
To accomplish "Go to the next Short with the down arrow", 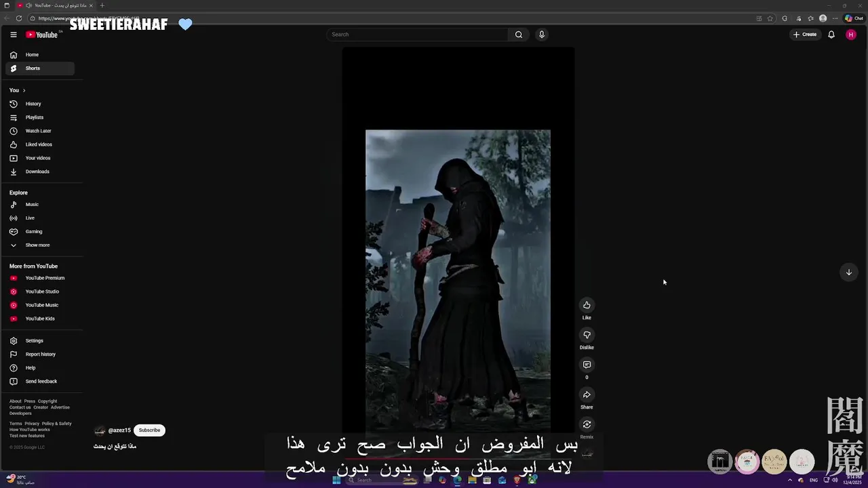I will click(848, 272).
